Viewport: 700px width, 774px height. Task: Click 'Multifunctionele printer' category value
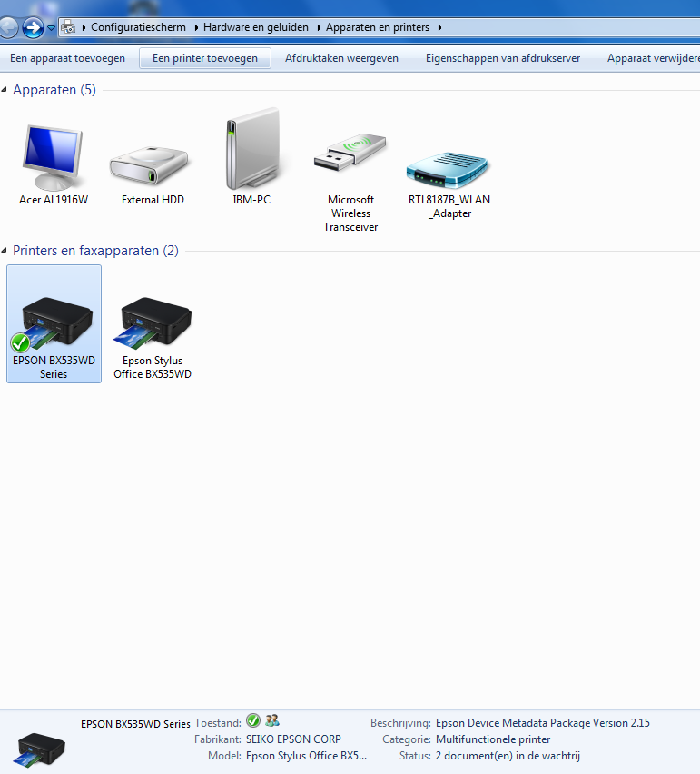[x=493, y=739]
